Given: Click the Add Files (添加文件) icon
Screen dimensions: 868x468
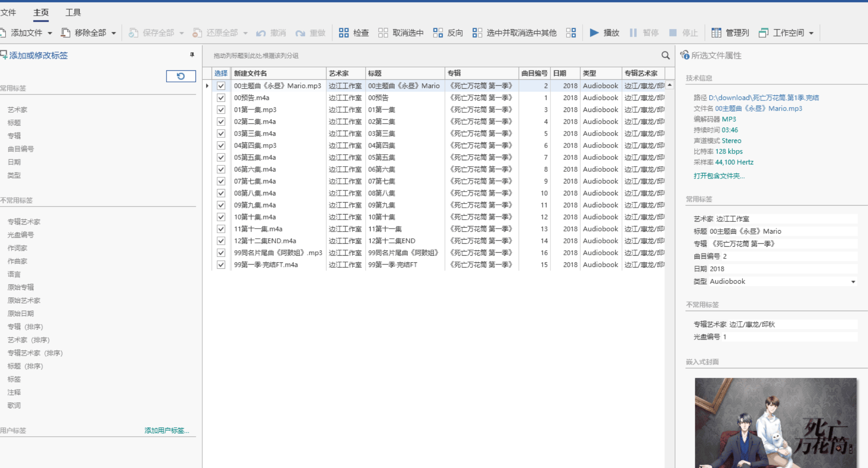Looking at the screenshot, I should 3,33.
